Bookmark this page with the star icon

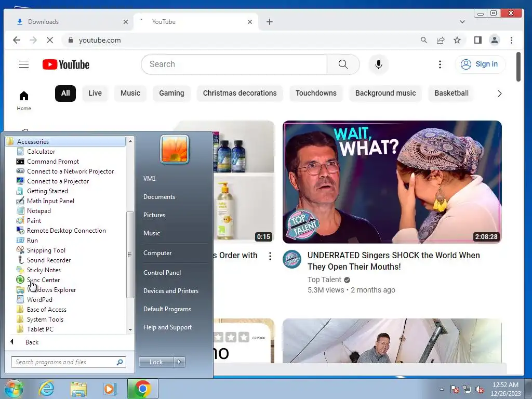457,40
